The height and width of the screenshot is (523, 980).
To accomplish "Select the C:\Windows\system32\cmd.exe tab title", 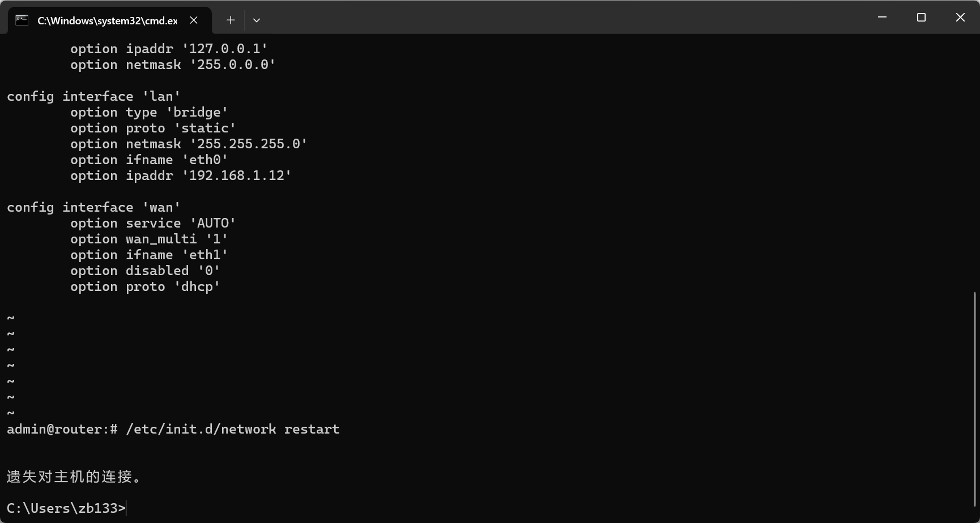I will (x=107, y=21).
